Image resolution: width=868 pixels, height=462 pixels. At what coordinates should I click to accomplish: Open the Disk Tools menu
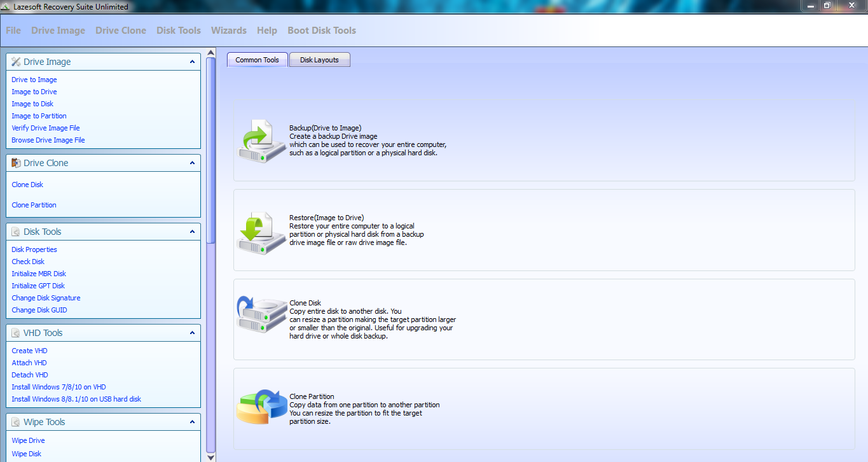pos(179,31)
